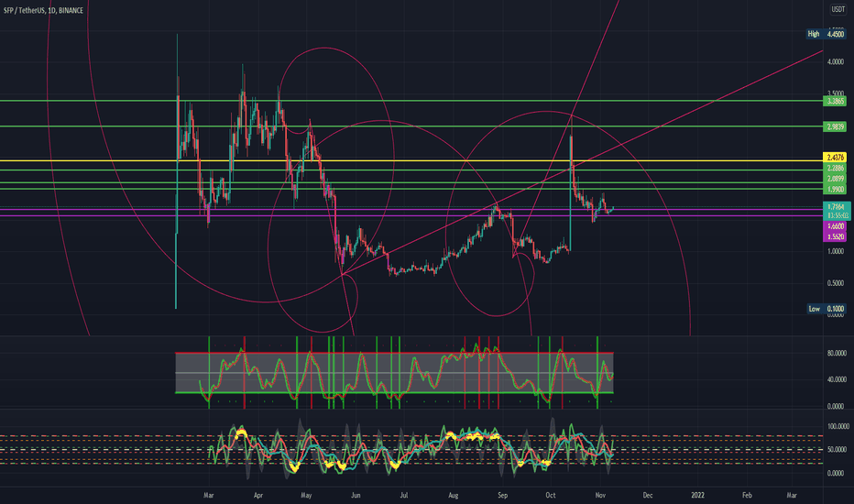This screenshot has width=854, height=504.
Task: Click the 100.0000 lower indicator scale value
Action: [838, 427]
